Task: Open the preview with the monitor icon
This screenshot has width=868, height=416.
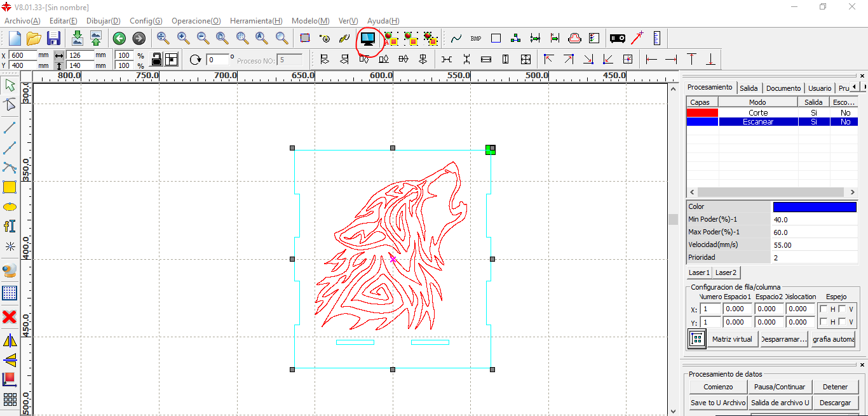Action: (x=368, y=39)
